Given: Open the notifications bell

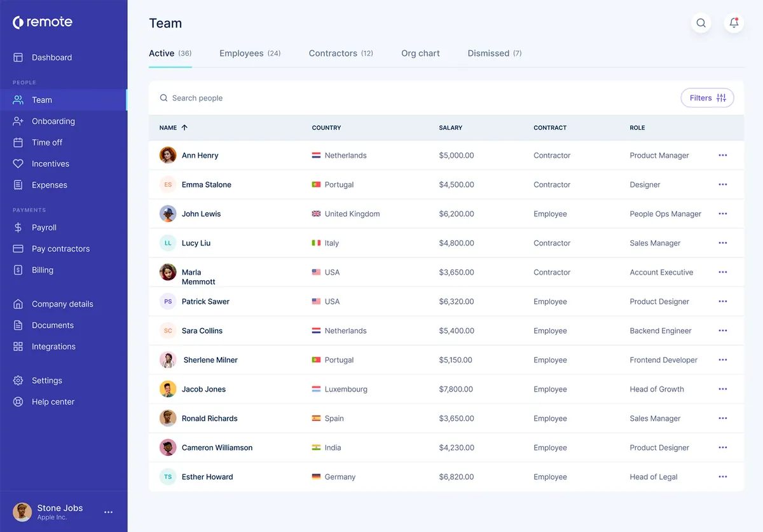Looking at the screenshot, I should click(734, 23).
